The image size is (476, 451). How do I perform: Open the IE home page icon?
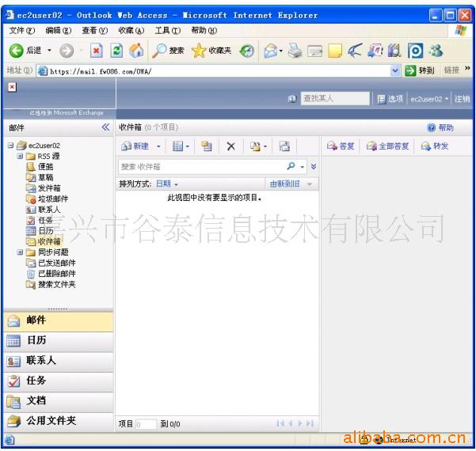click(136, 51)
